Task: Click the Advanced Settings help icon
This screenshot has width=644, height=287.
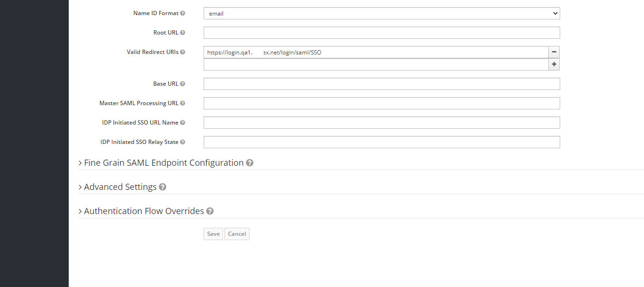Action: click(x=162, y=187)
